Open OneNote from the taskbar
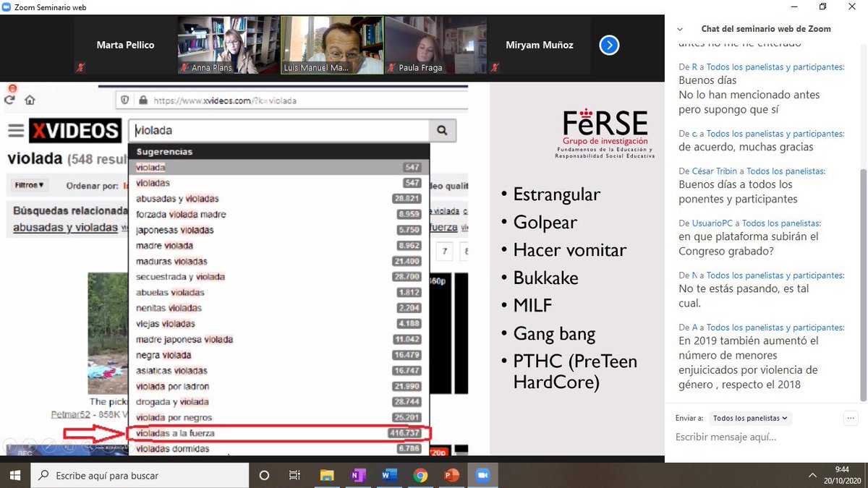 358,475
